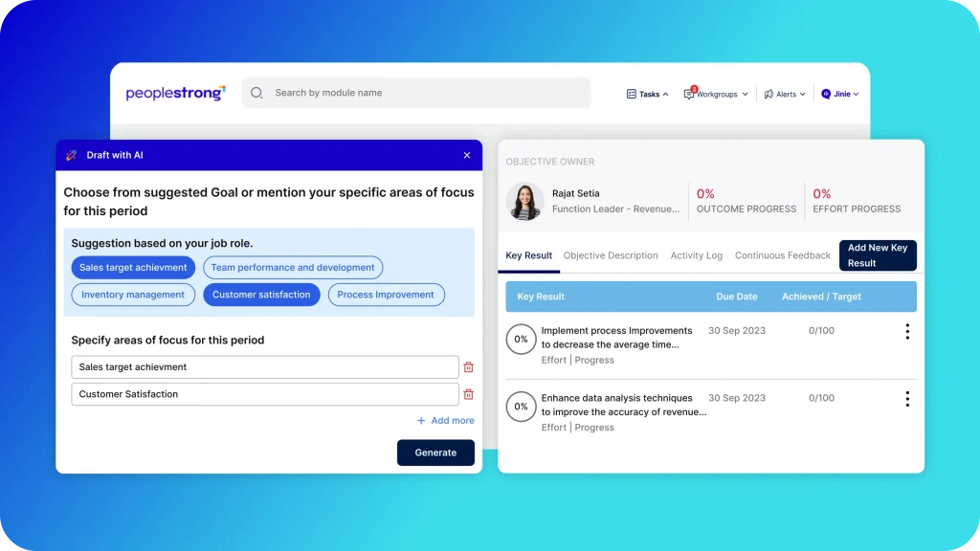Open the Alerts dropdown
This screenshot has height=551, width=980.
click(x=785, y=94)
